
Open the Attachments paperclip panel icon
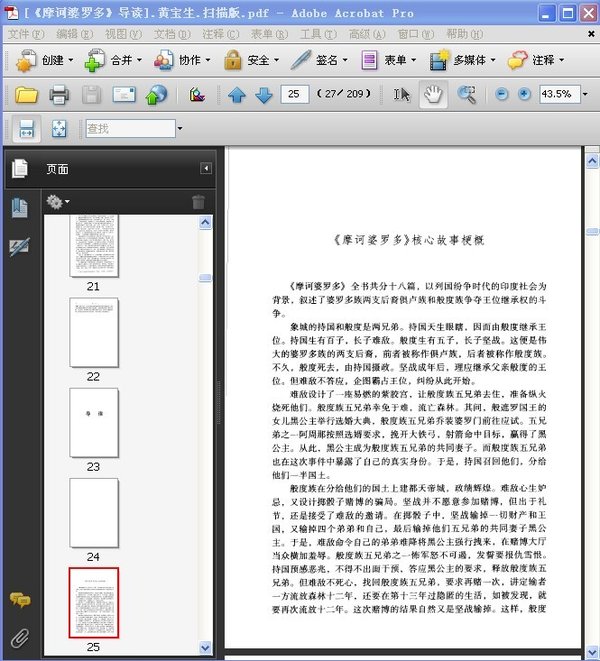point(20,638)
